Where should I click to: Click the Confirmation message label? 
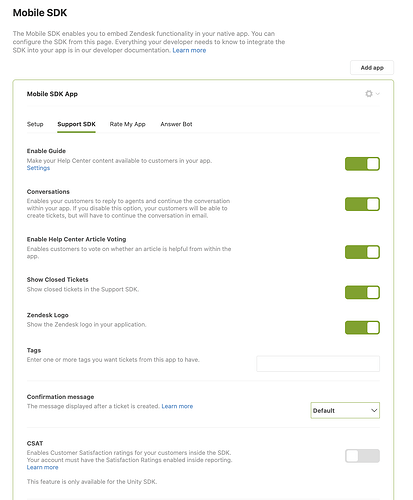(x=60, y=397)
